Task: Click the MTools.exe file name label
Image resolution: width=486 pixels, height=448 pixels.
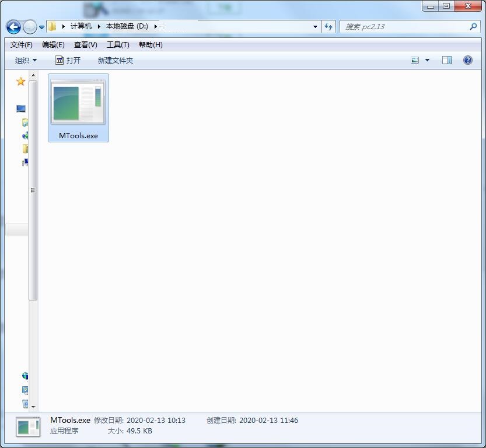Action: pos(78,136)
